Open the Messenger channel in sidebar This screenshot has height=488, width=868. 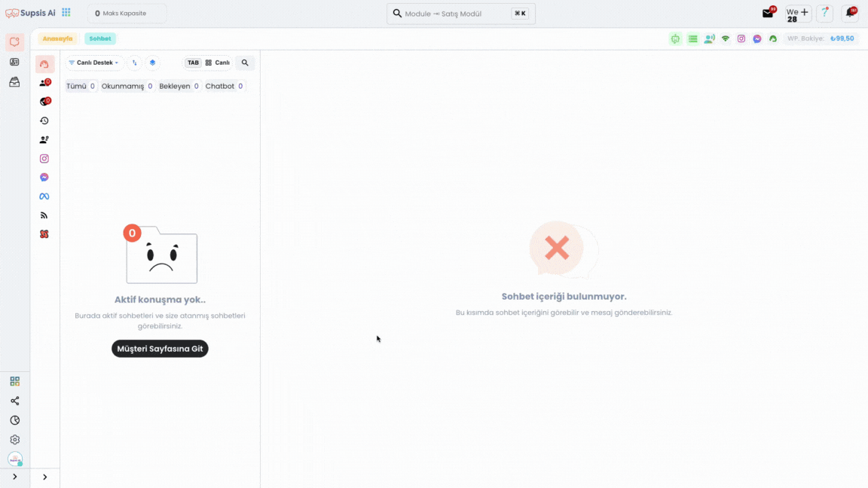click(44, 178)
